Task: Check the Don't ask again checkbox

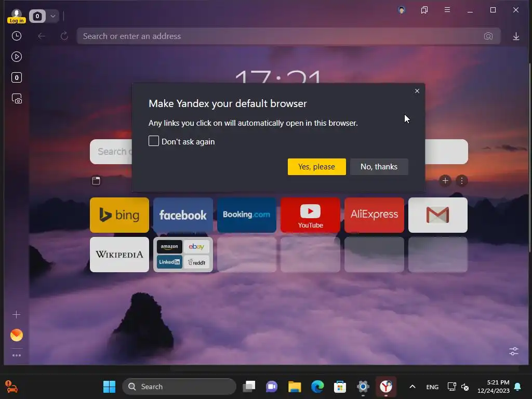Action: (154, 141)
